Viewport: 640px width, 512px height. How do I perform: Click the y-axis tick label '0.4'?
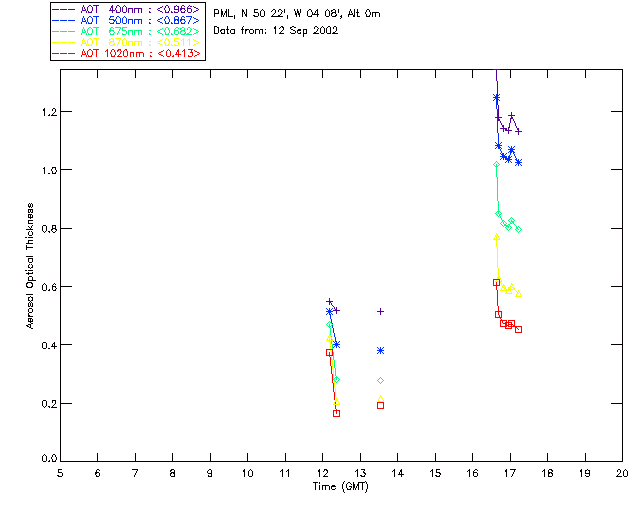pyautogui.click(x=49, y=345)
